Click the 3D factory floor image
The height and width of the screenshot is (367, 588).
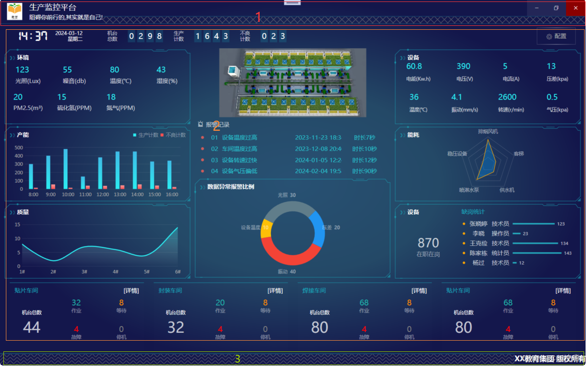coord(292,82)
